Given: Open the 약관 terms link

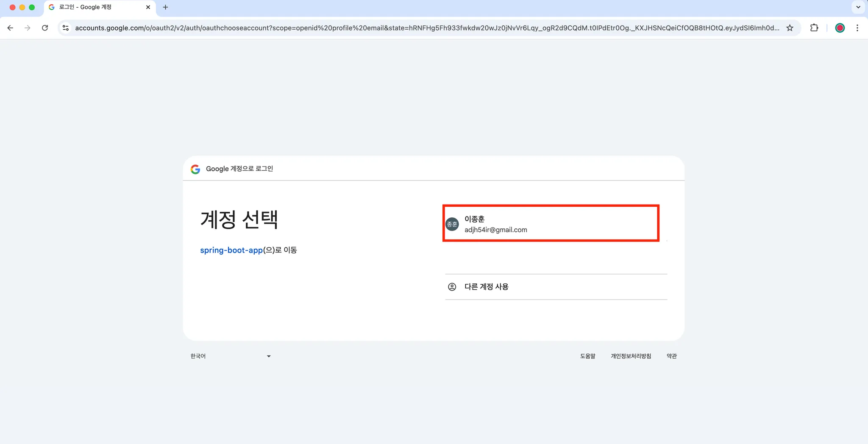Looking at the screenshot, I should pyautogui.click(x=671, y=356).
